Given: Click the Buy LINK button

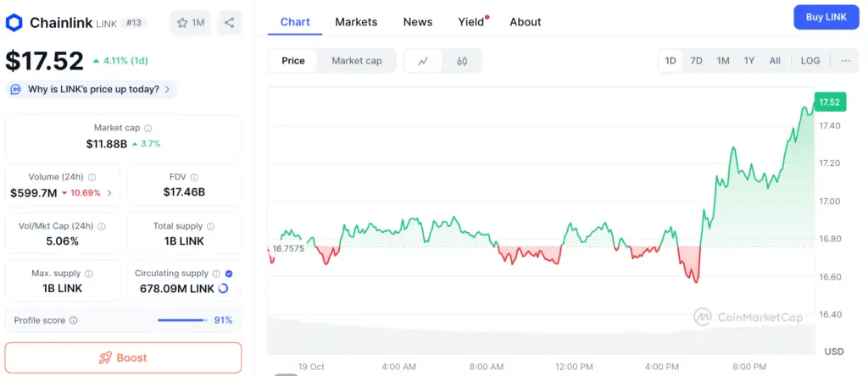Looking at the screenshot, I should (826, 18).
